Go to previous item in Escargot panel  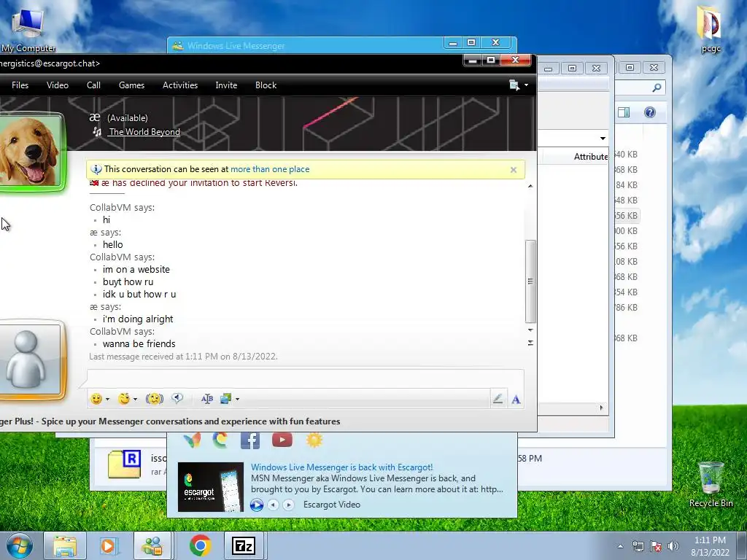pos(273,505)
